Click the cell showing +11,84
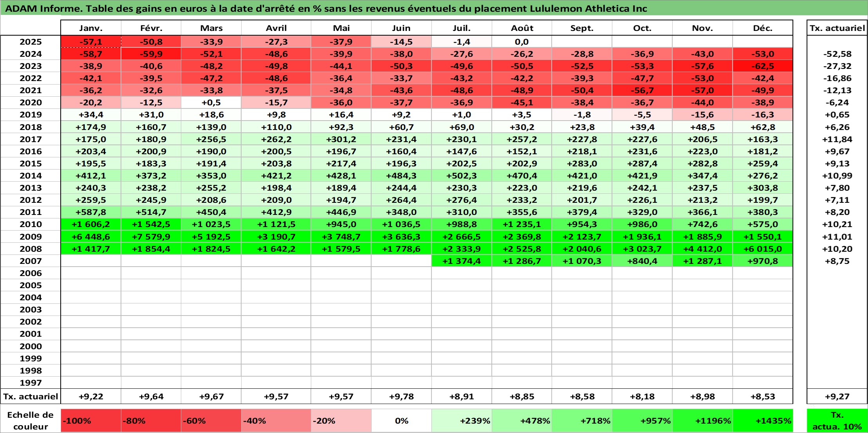The height and width of the screenshot is (433, 868). (837, 139)
